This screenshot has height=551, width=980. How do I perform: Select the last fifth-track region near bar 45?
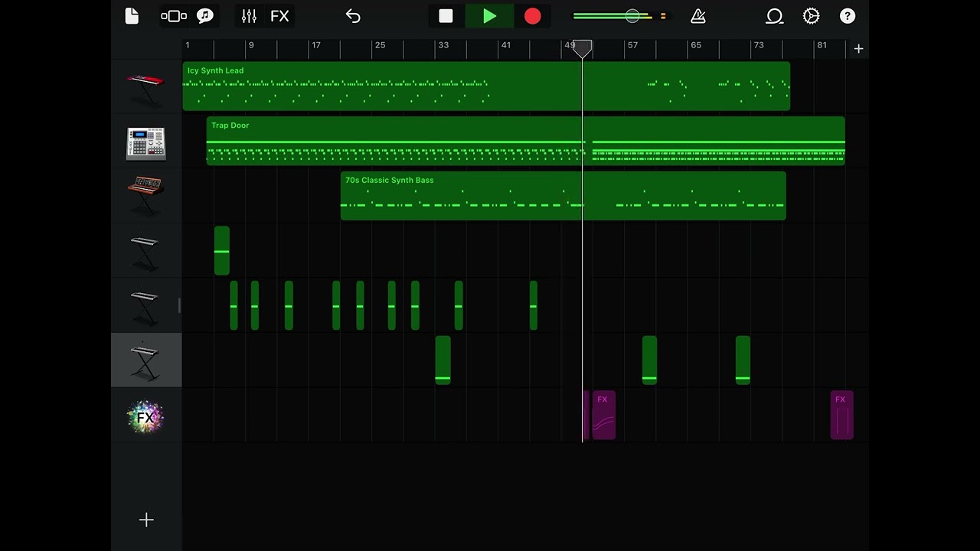click(534, 306)
